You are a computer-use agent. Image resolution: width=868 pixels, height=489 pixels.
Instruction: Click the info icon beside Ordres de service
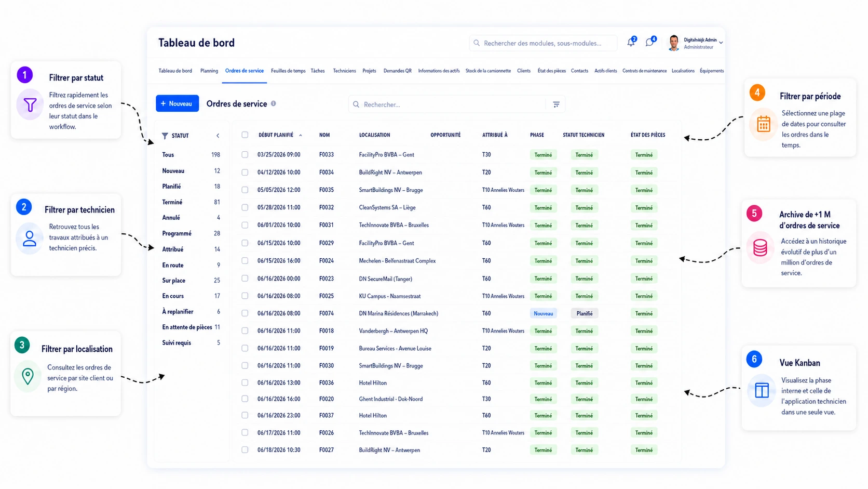pos(274,103)
